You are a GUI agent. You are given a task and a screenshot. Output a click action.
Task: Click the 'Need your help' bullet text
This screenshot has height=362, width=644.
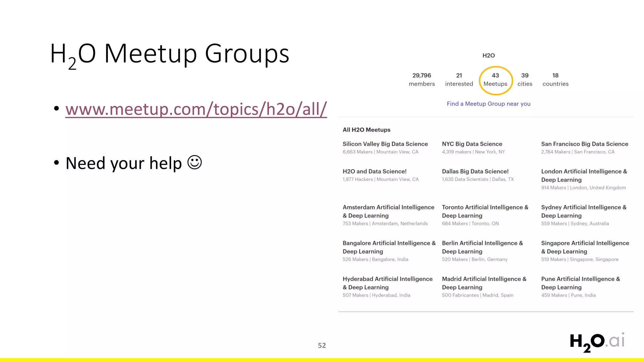click(124, 163)
